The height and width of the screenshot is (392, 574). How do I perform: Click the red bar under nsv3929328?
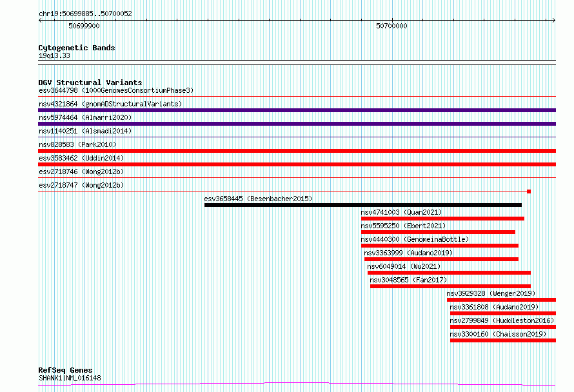[x=502, y=300]
